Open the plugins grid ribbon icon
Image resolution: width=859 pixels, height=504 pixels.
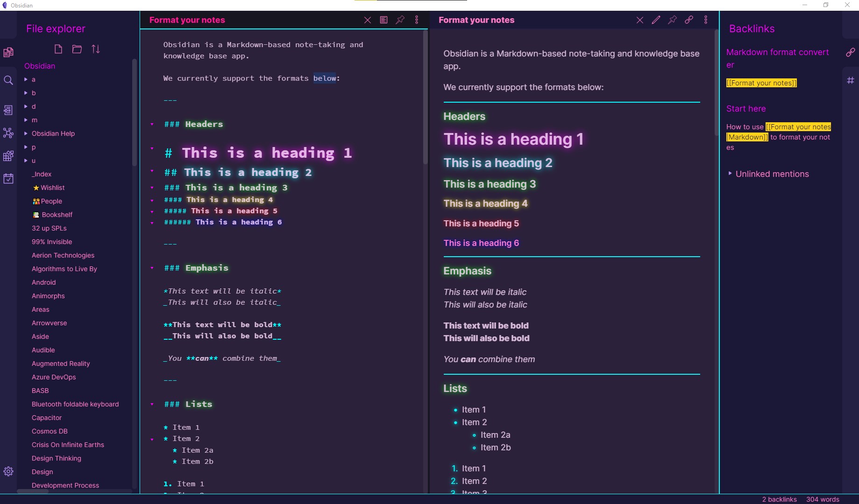(x=8, y=156)
